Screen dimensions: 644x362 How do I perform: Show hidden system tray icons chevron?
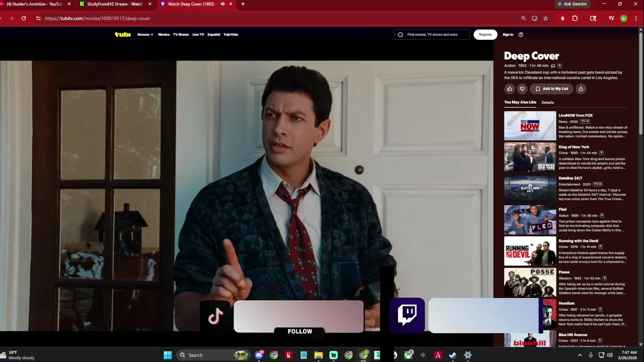(x=580, y=355)
